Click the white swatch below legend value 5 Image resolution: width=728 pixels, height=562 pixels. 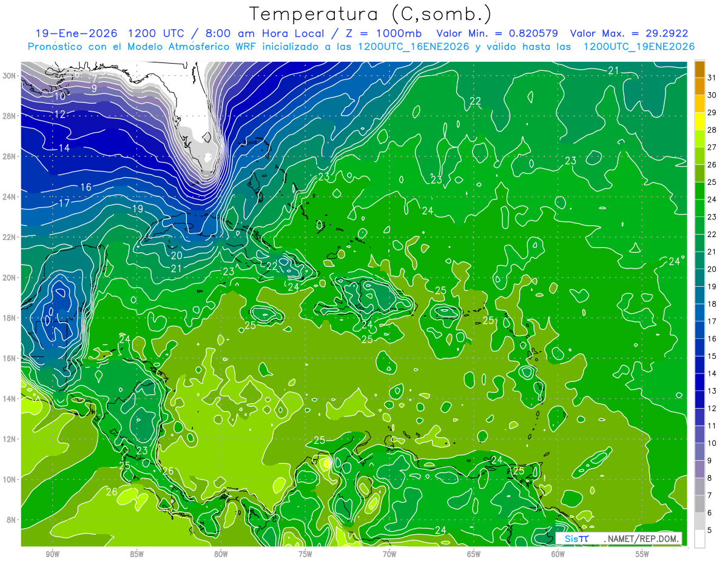699,538
